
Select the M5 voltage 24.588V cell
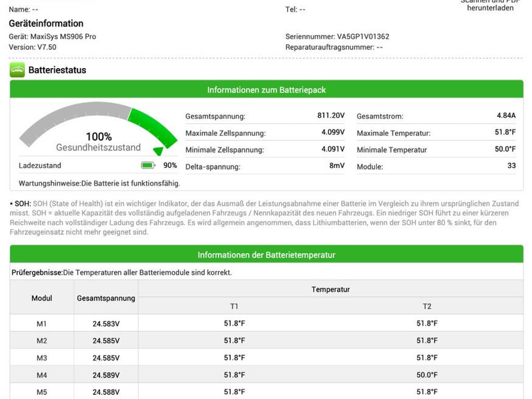(x=106, y=392)
